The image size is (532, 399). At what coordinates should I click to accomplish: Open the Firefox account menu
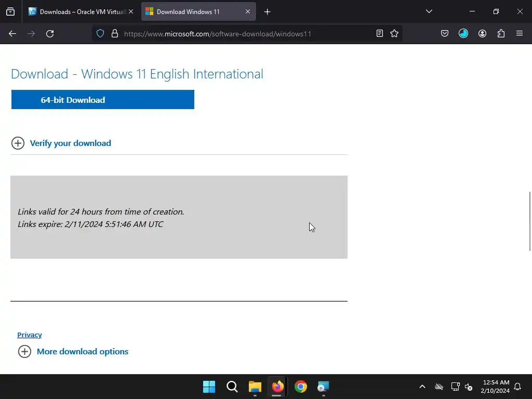[482, 34]
